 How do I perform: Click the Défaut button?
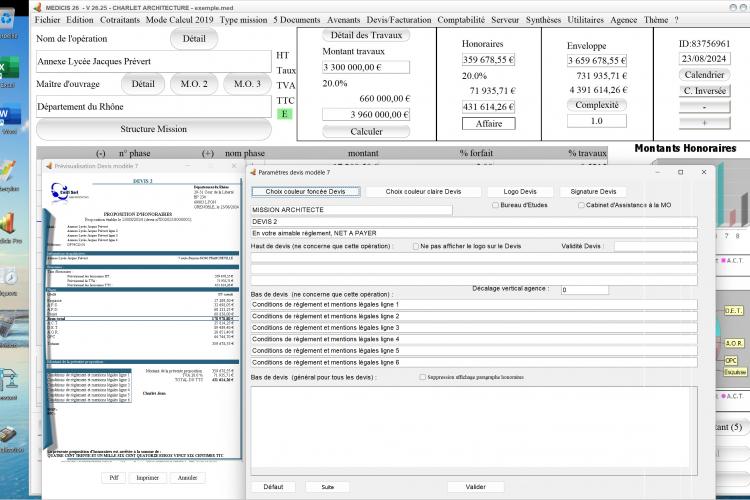pos(273,487)
